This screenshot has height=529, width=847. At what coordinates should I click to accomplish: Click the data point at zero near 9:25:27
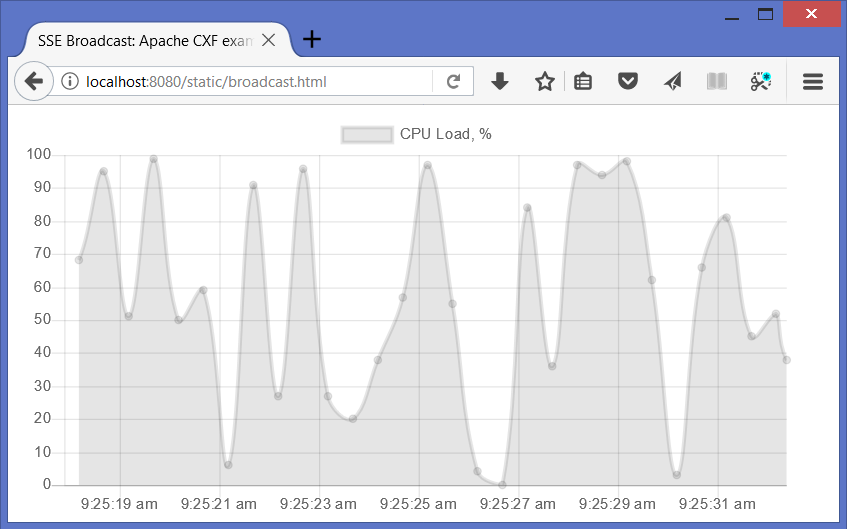click(x=502, y=485)
